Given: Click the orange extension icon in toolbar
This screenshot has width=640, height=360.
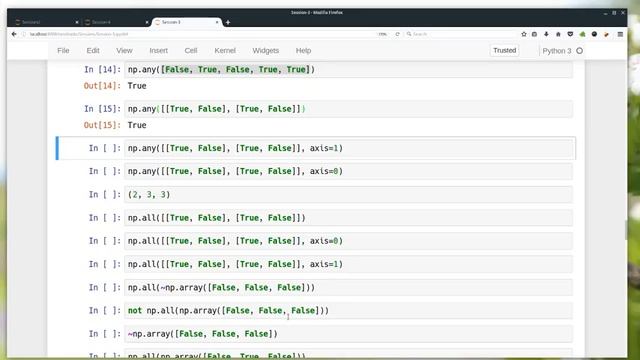Looking at the screenshot, I should click(607, 34).
